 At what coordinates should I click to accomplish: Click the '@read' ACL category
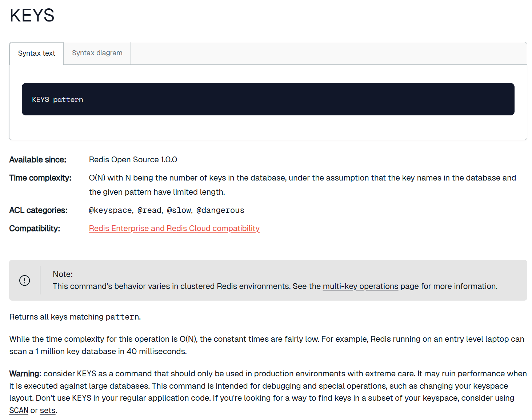click(x=149, y=210)
